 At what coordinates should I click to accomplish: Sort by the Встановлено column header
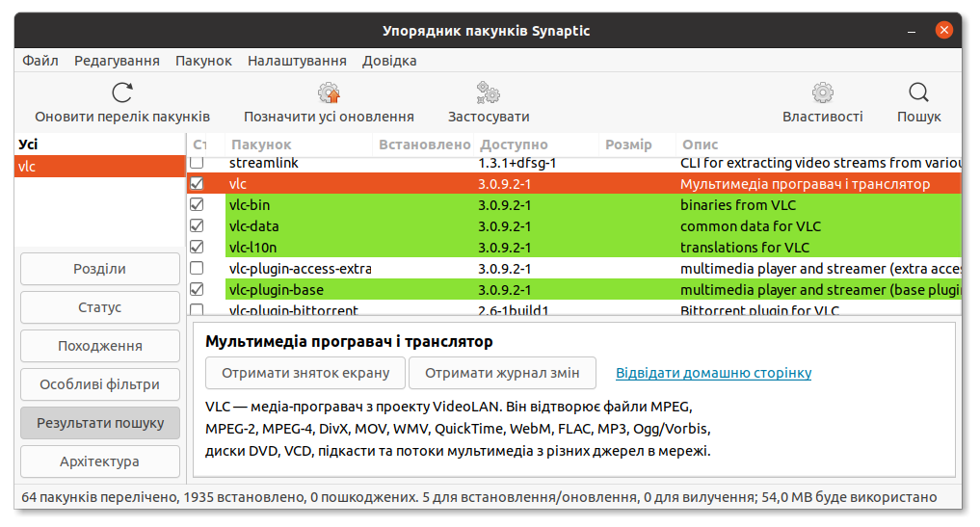pyautogui.click(x=424, y=145)
